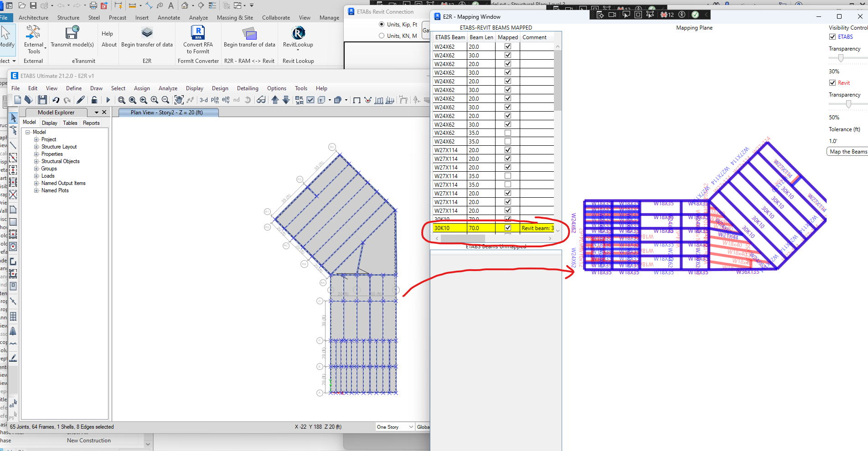The image size is (868, 451).
Task: Click the Map the Beams button
Action: click(x=848, y=152)
